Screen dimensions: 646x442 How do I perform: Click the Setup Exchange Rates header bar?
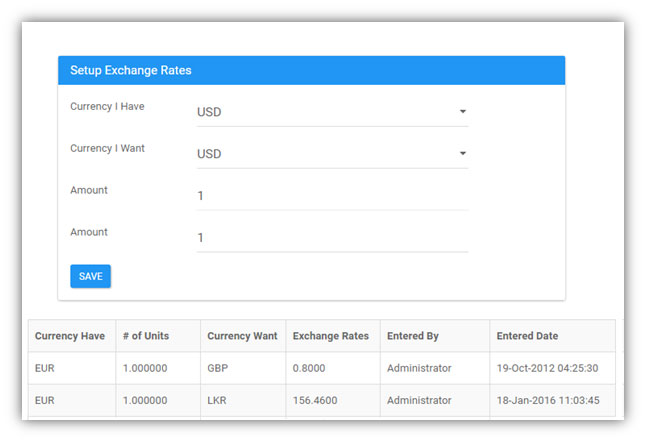pos(311,70)
